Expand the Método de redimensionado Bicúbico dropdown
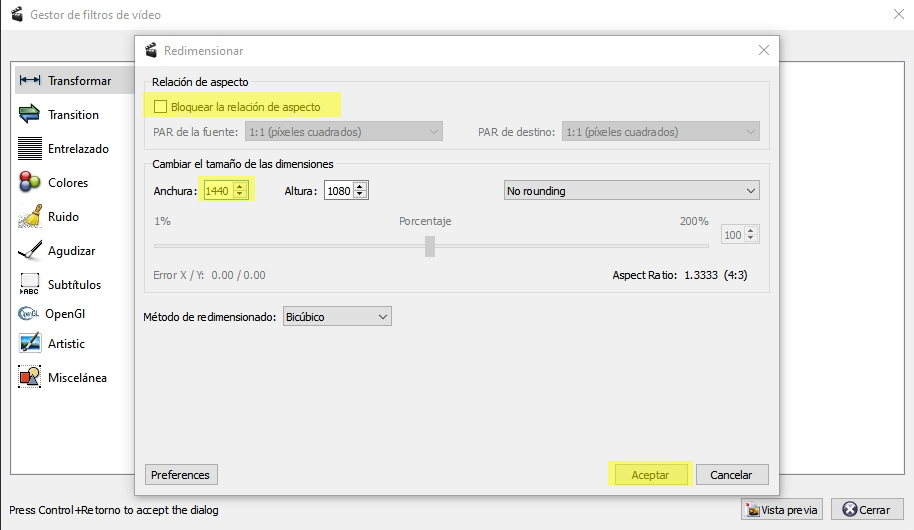Screen dimensions: 914x530 [337, 317]
